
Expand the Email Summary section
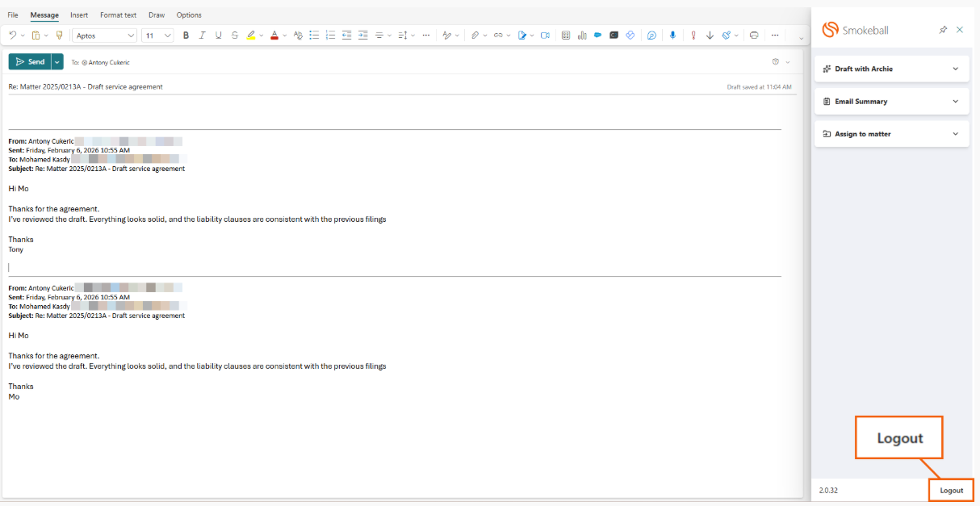click(892, 102)
